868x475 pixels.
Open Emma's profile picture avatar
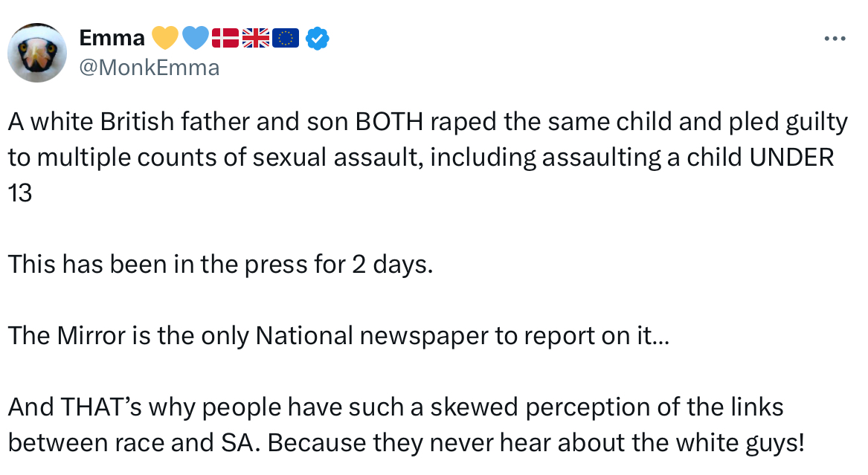pos(37,52)
